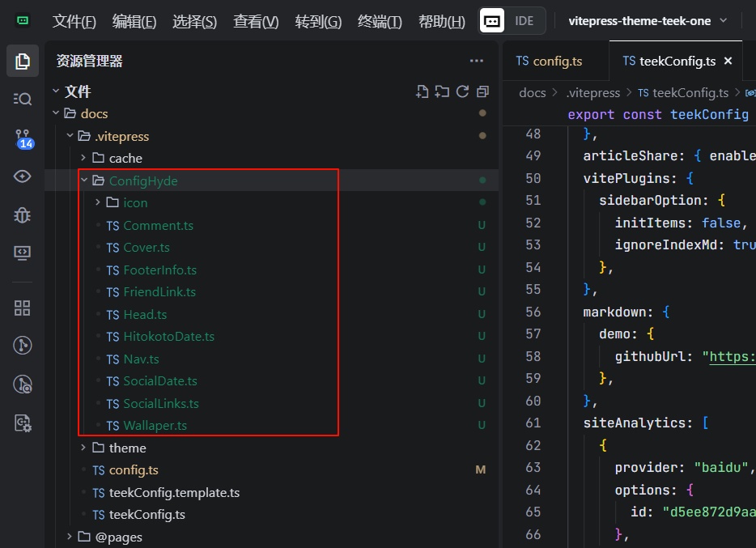Refresh the file explorer

tap(462, 91)
